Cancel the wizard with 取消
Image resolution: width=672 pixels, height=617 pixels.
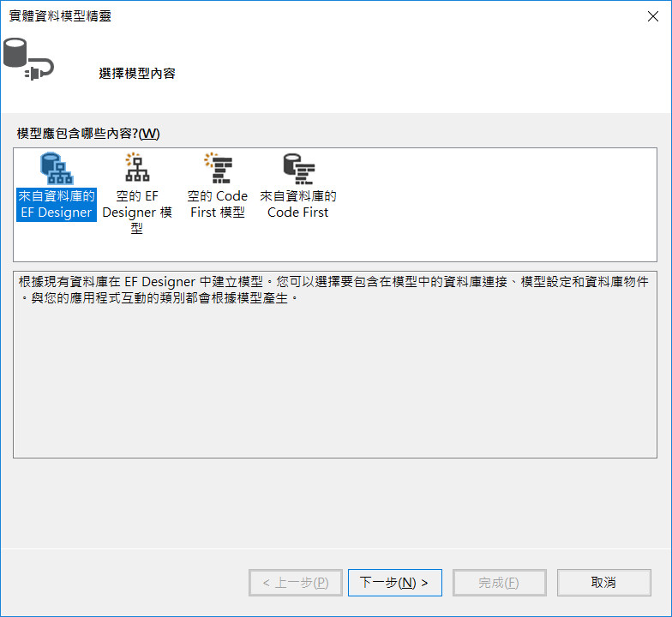coord(603,583)
